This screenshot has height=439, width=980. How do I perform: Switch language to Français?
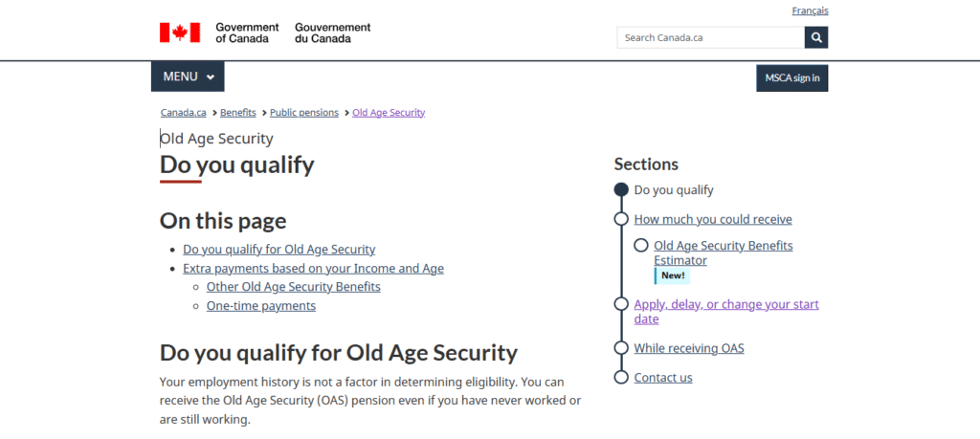pyautogui.click(x=810, y=11)
